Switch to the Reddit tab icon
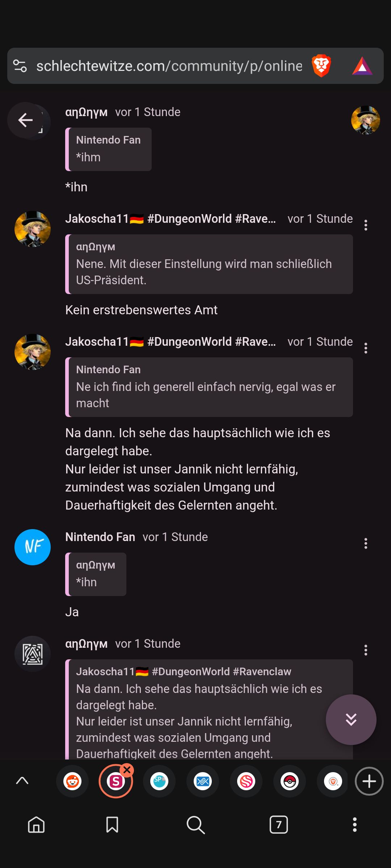The image size is (391, 868). coord(72,781)
